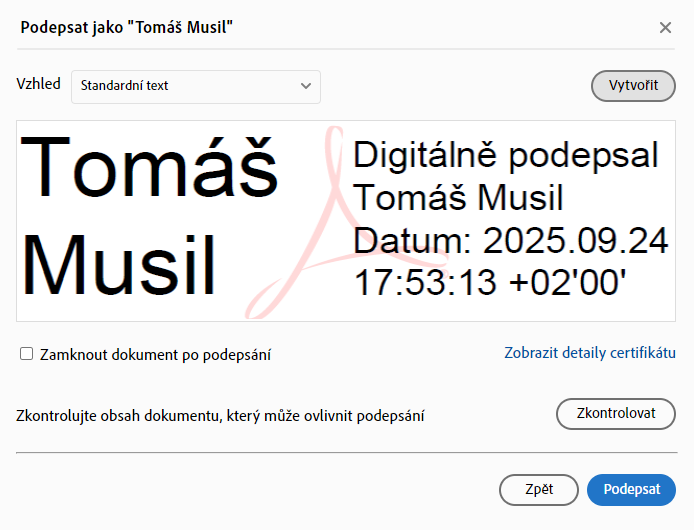This screenshot has width=694, height=530.
Task: Click the dialog title "Podepsat jako Tomáš Musil"
Action: tap(127, 27)
